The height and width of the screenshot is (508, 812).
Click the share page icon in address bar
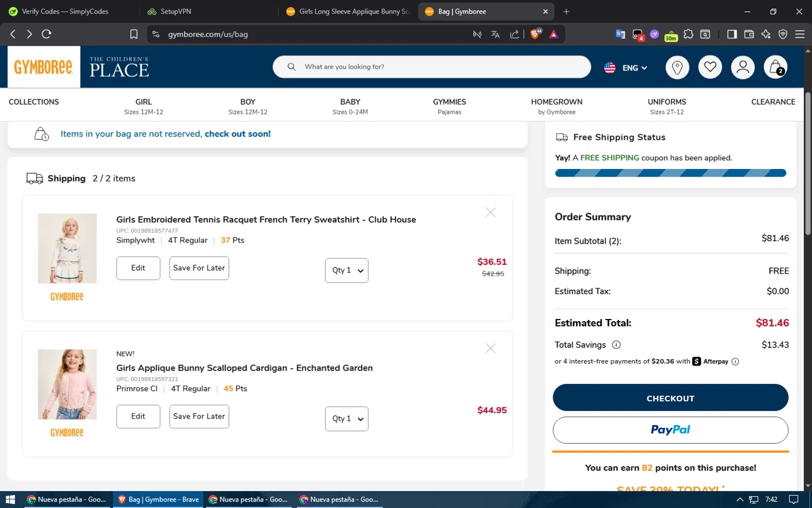(x=514, y=34)
